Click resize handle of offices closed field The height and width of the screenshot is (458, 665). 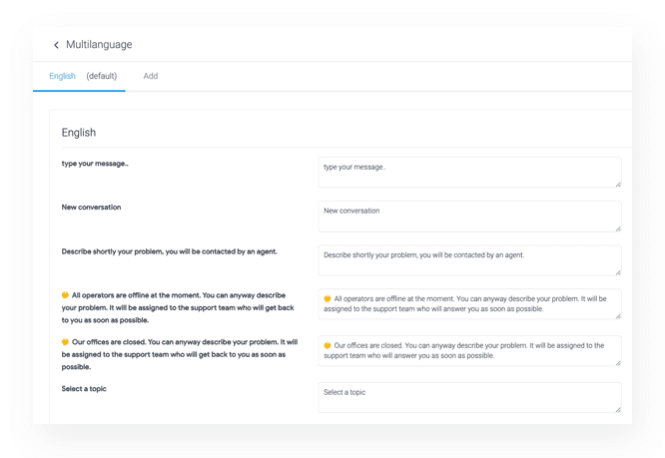click(x=618, y=363)
